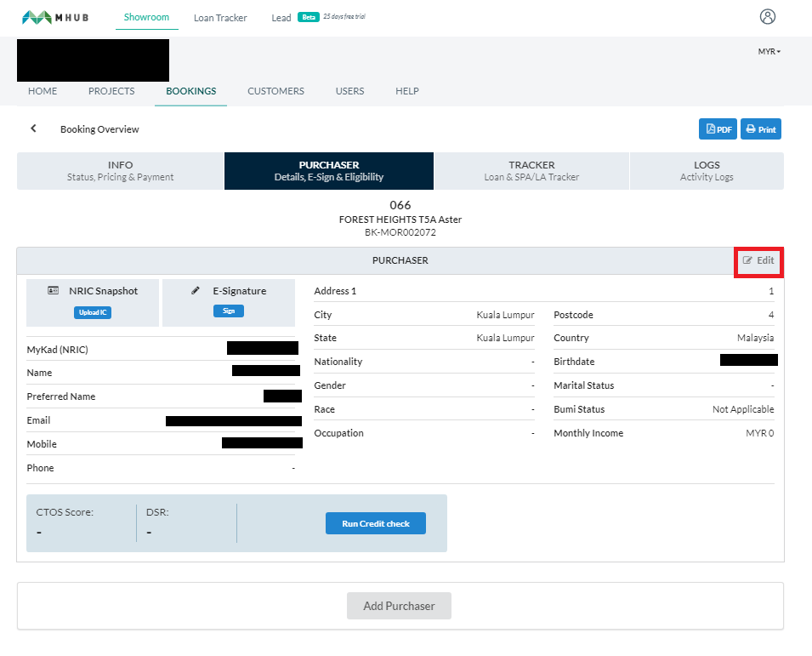Click the Address 1 label
Image resolution: width=812 pixels, height=656 pixels.
(335, 291)
